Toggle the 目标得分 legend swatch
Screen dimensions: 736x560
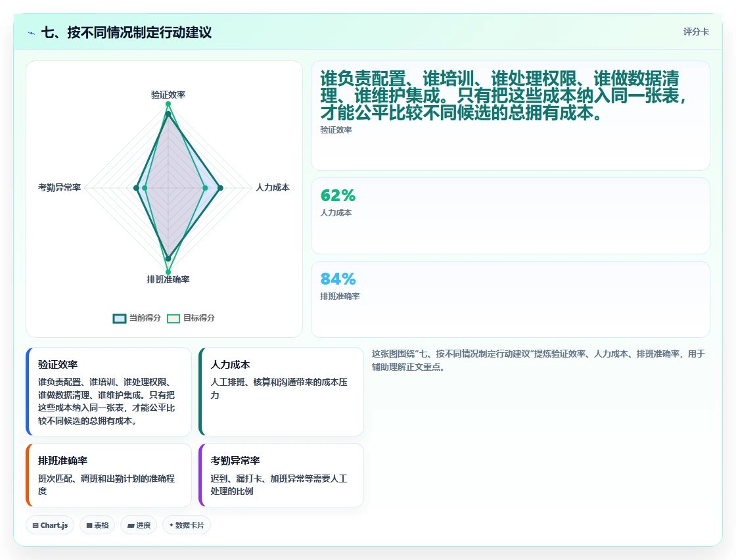click(173, 318)
